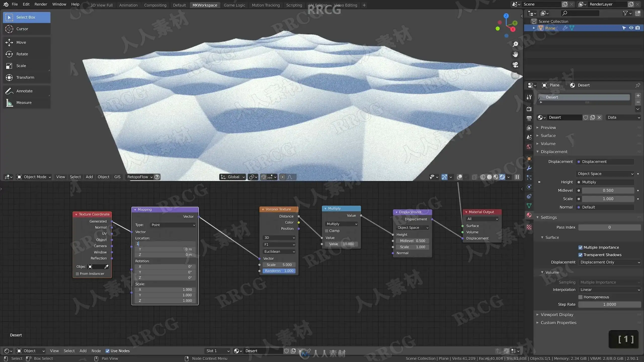The height and width of the screenshot is (362, 644).
Task: Click Pass Index value field
Action: (x=610, y=227)
